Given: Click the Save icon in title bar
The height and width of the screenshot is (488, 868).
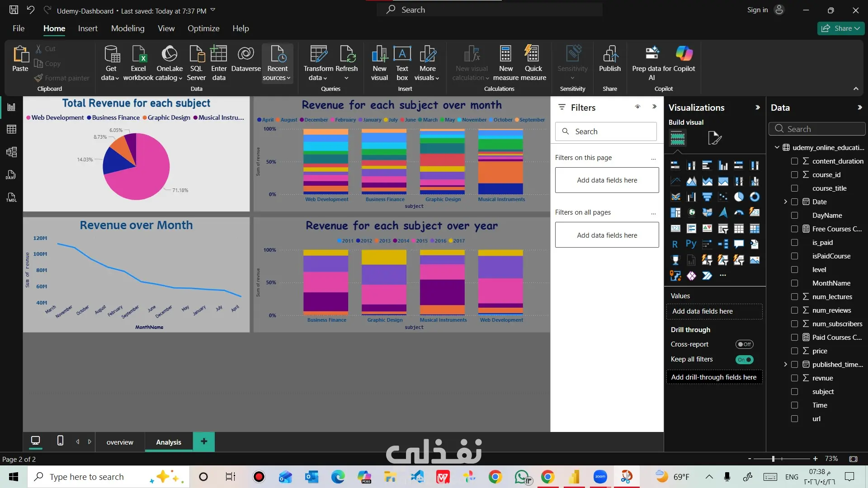Looking at the screenshot, I should tap(14, 10).
